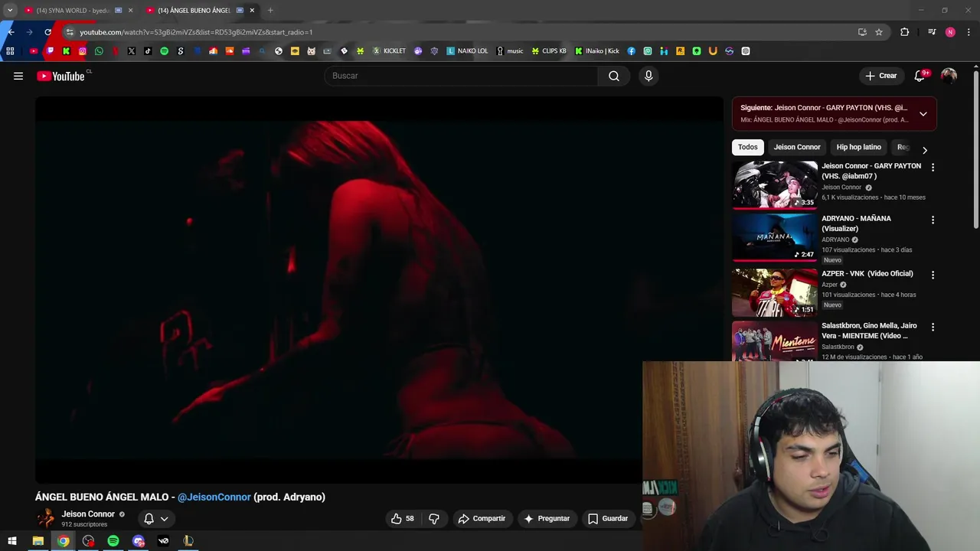Start voice search with microphone icon
Viewport: 980px width, 551px height.
[648, 76]
